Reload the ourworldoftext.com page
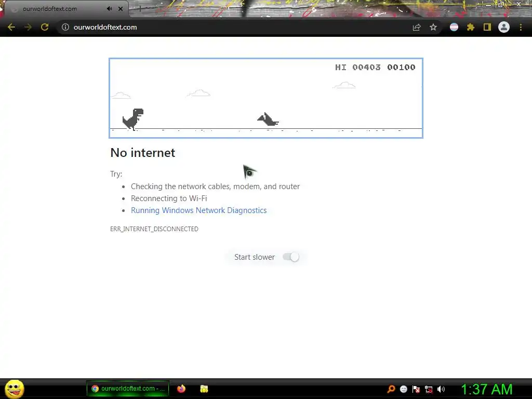 (45, 27)
